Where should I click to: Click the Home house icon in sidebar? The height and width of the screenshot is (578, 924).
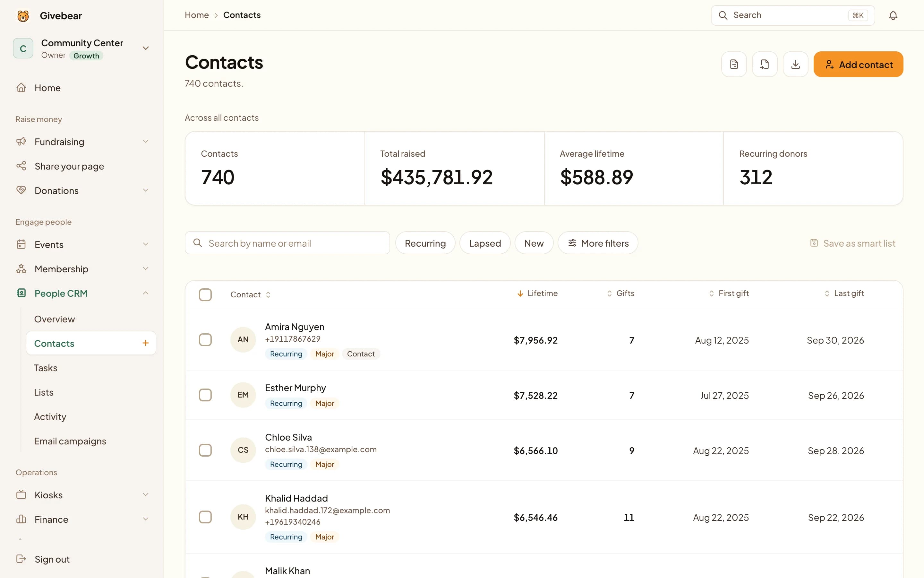tap(21, 88)
